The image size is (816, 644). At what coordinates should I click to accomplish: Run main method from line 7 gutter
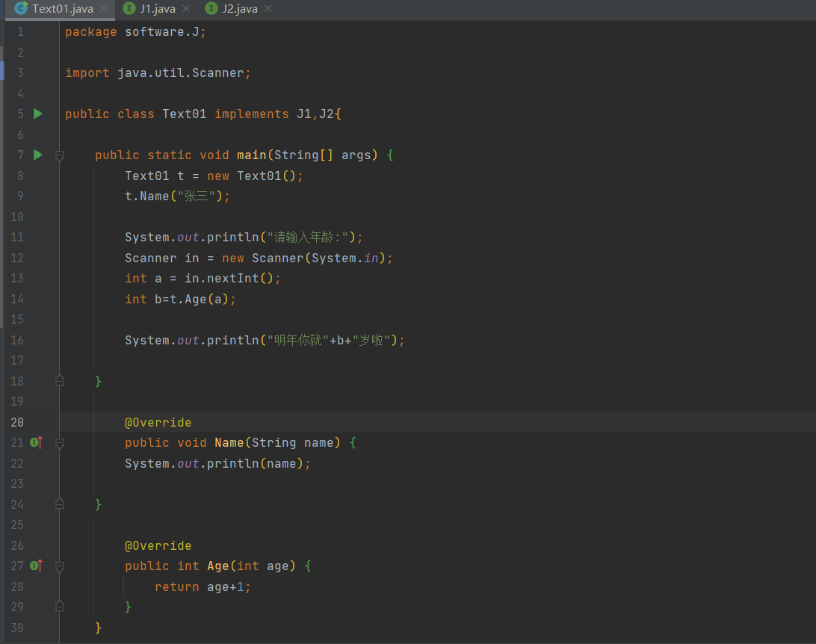(x=37, y=155)
